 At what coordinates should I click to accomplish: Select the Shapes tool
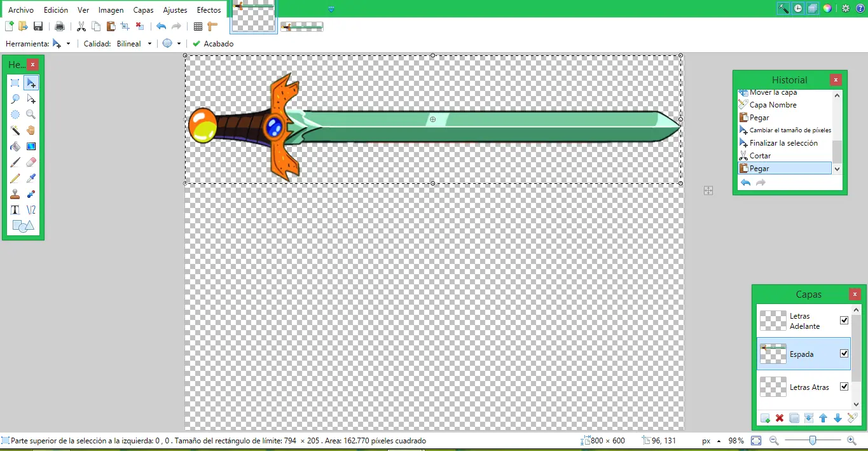click(x=24, y=226)
